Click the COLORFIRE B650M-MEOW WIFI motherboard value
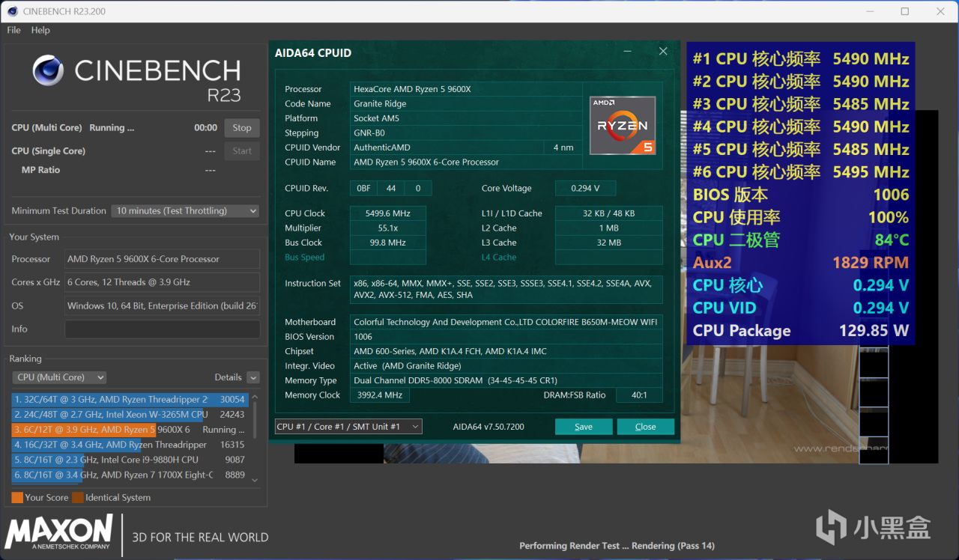 (506, 322)
